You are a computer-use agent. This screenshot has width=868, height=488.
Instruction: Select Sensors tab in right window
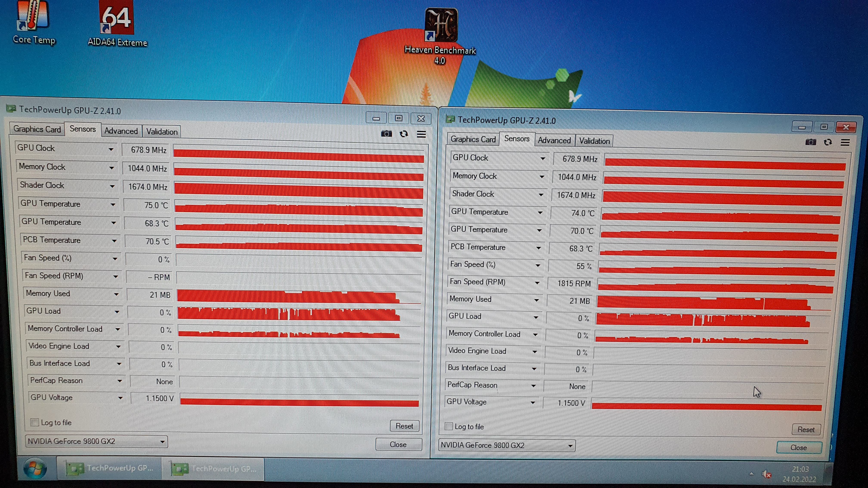[516, 139]
